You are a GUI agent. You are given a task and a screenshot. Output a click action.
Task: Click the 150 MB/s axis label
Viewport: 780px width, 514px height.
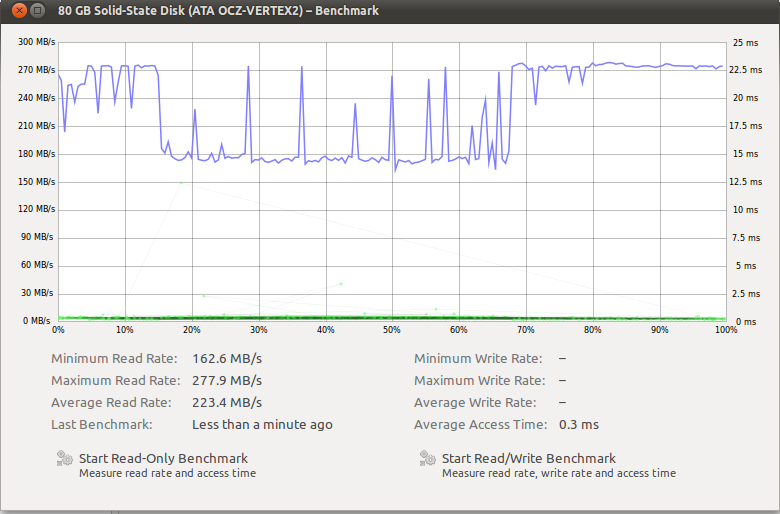coord(36,182)
